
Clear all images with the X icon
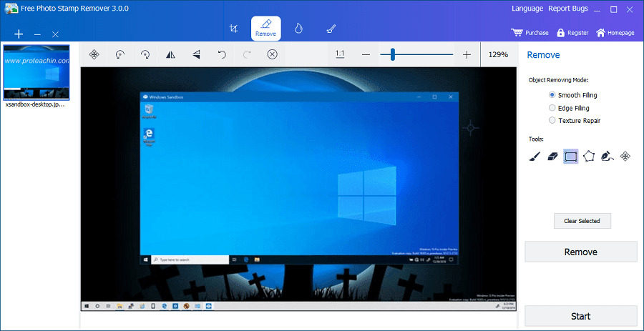pyautogui.click(x=55, y=35)
